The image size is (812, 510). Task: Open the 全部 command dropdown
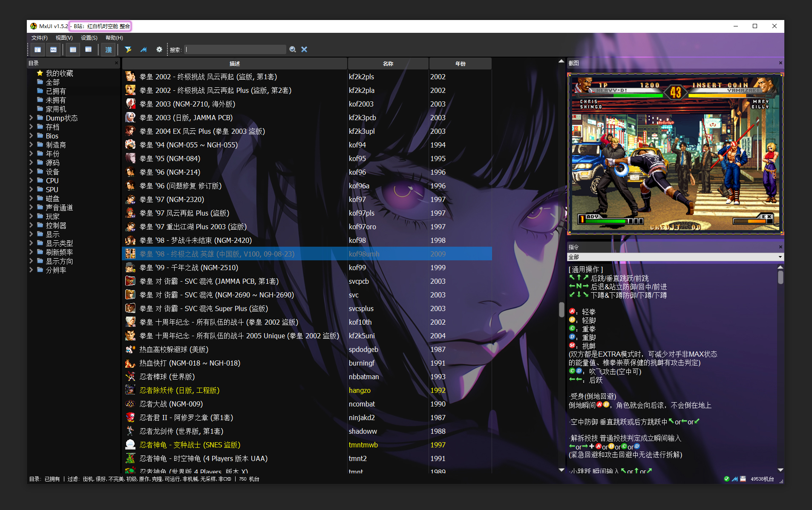click(x=675, y=257)
